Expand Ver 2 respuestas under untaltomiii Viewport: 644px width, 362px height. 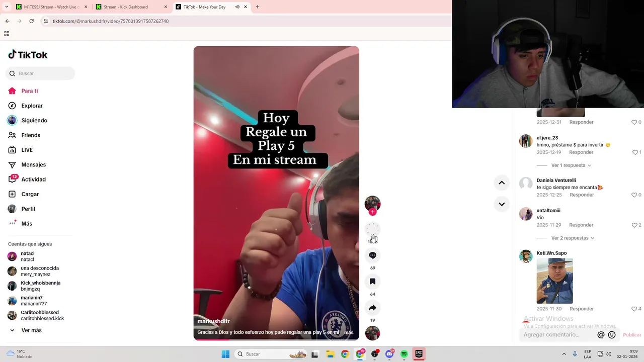coord(573,238)
